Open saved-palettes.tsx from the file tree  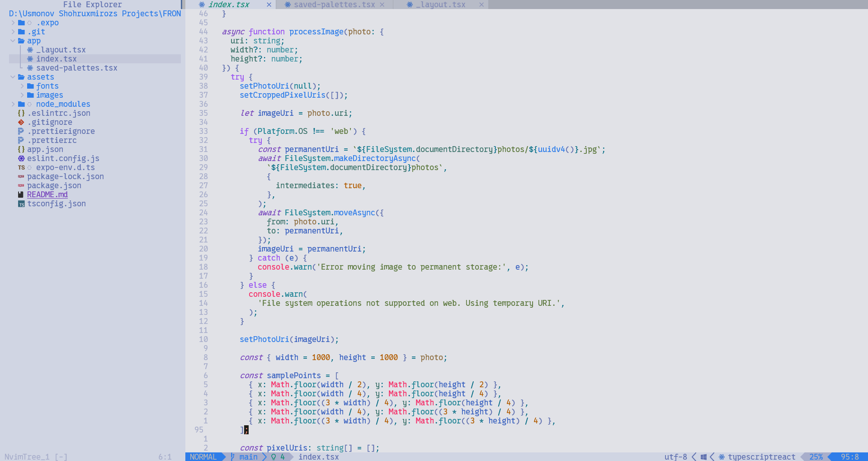76,68
